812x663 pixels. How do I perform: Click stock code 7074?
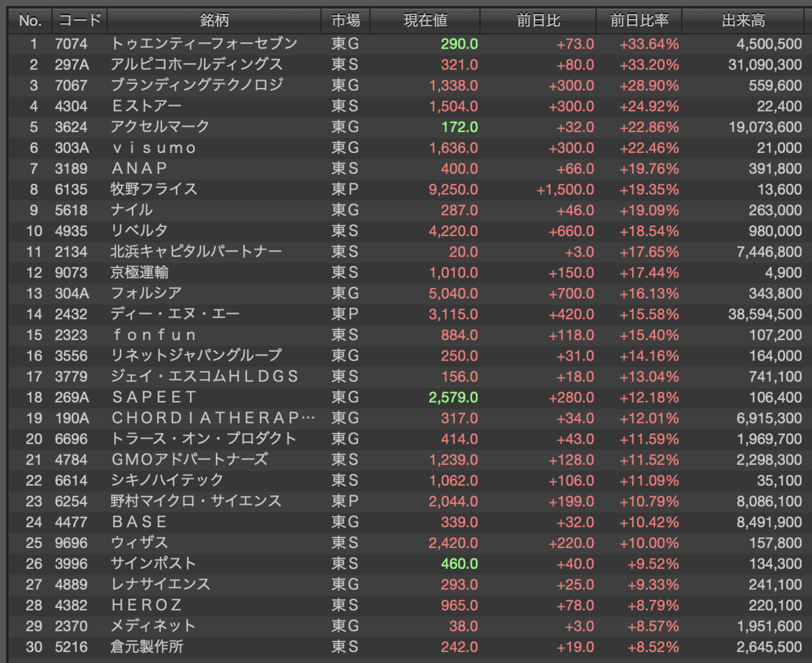click(70, 44)
